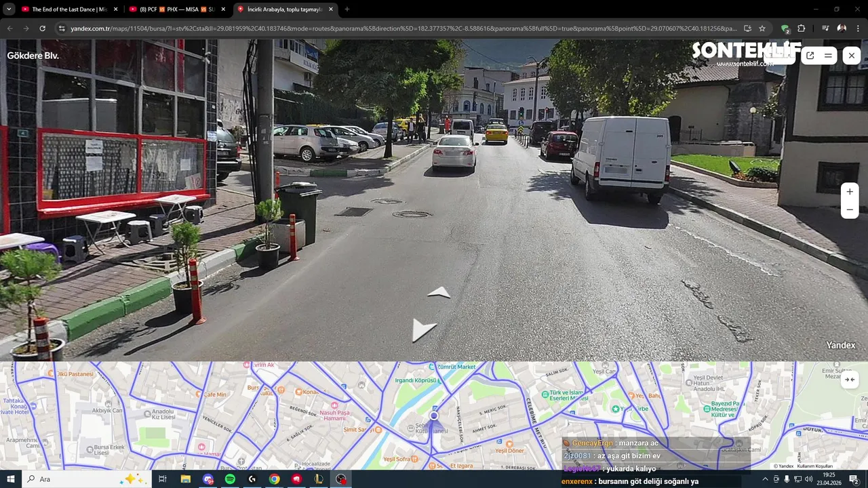This screenshot has height=488, width=868.
Task: Close The End of the Last Dance tab
Action: pos(115,9)
